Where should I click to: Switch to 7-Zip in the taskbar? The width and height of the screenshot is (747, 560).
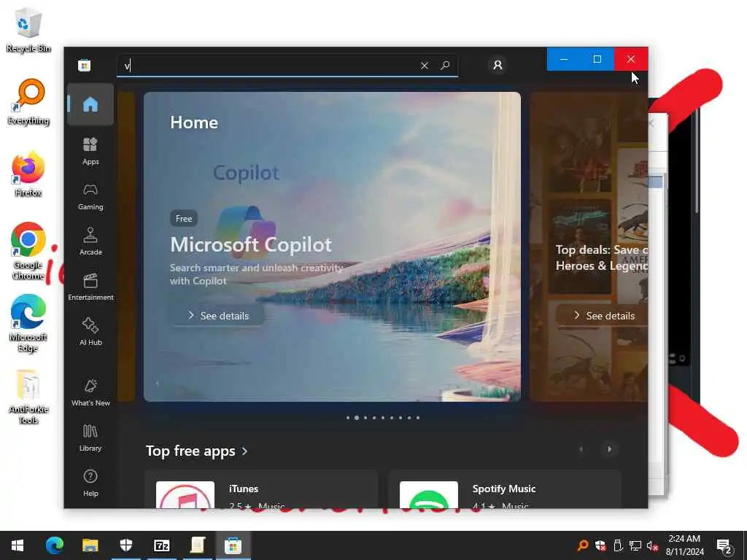161,545
